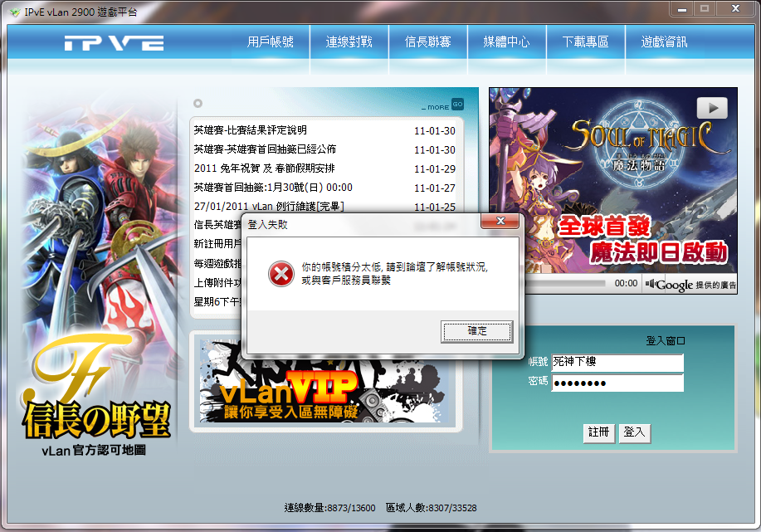This screenshot has height=532, width=761.
Task: Click date 11-01-29 in news list
Action: pyautogui.click(x=434, y=169)
